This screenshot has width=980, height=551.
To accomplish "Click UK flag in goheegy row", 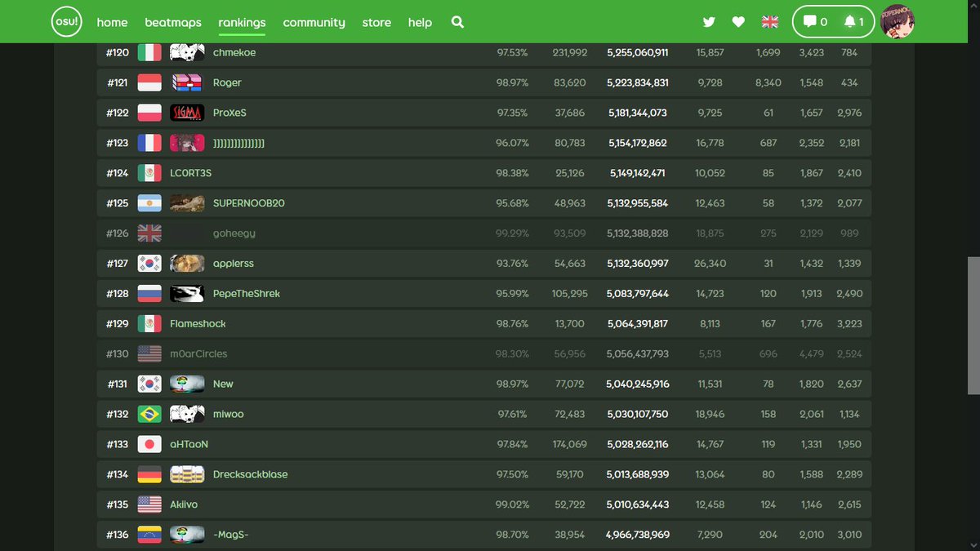I will click(149, 233).
